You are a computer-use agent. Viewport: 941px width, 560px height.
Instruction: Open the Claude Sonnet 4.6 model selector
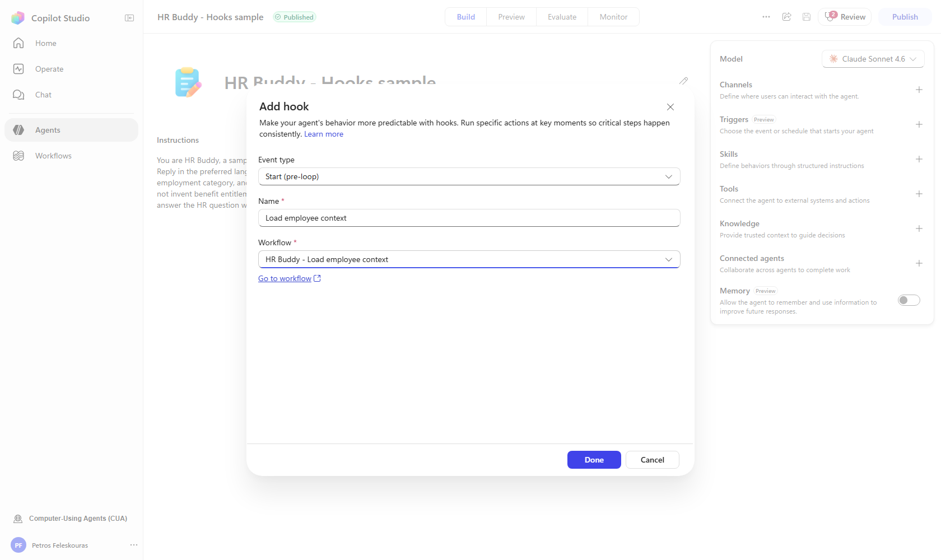point(873,59)
